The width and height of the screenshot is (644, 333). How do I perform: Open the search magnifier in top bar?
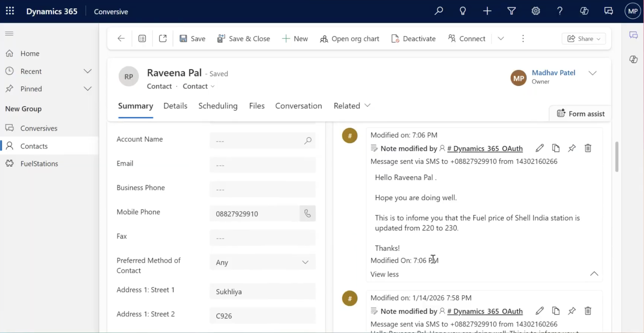coord(439,11)
